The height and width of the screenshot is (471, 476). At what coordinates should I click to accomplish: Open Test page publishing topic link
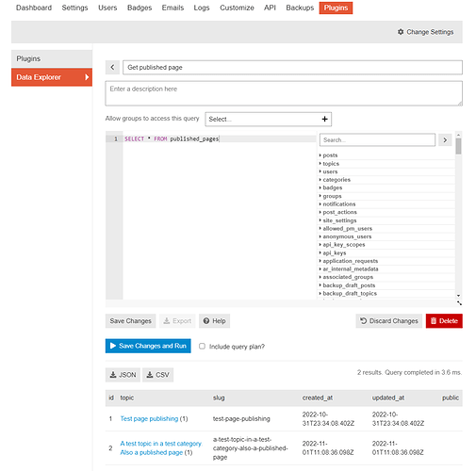pyautogui.click(x=149, y=418)
